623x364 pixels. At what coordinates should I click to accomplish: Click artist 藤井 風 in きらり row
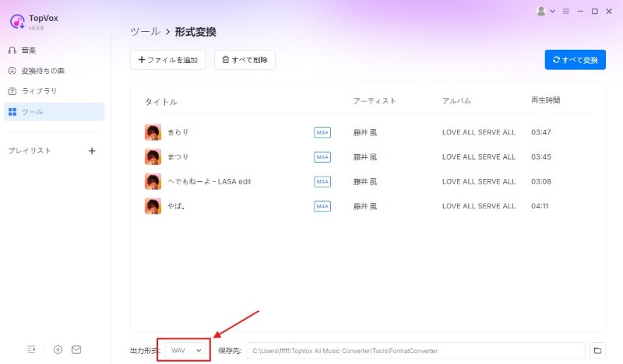[x=364, y=132]
